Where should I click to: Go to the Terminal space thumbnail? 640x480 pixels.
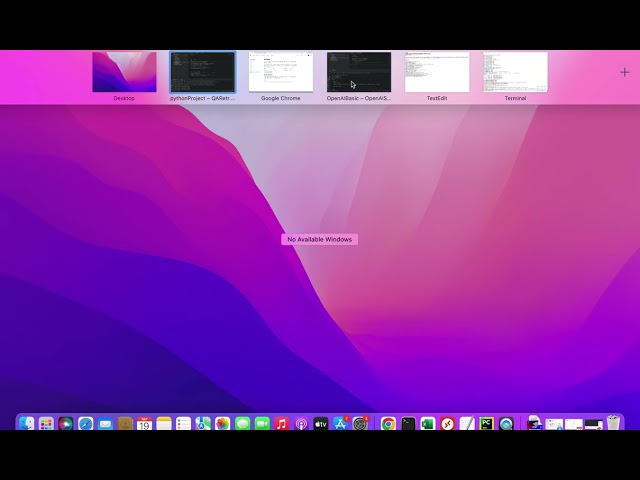(x=515, y=73)
